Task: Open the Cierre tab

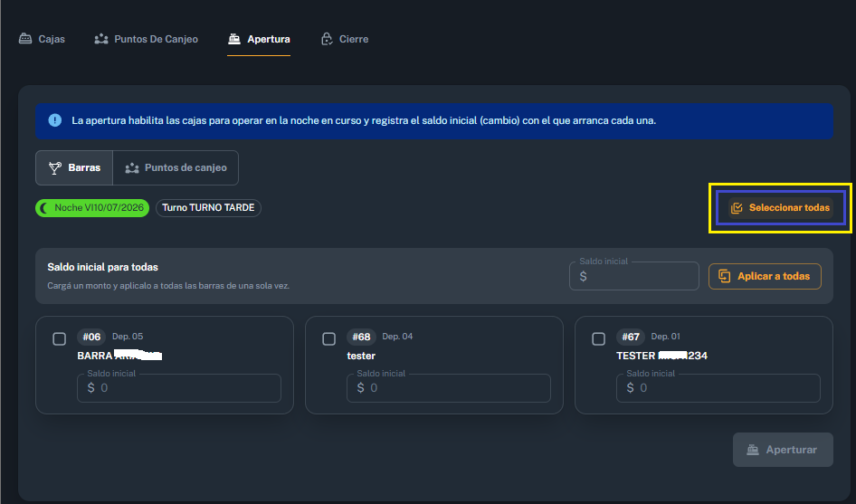Action: pos(345,39)
